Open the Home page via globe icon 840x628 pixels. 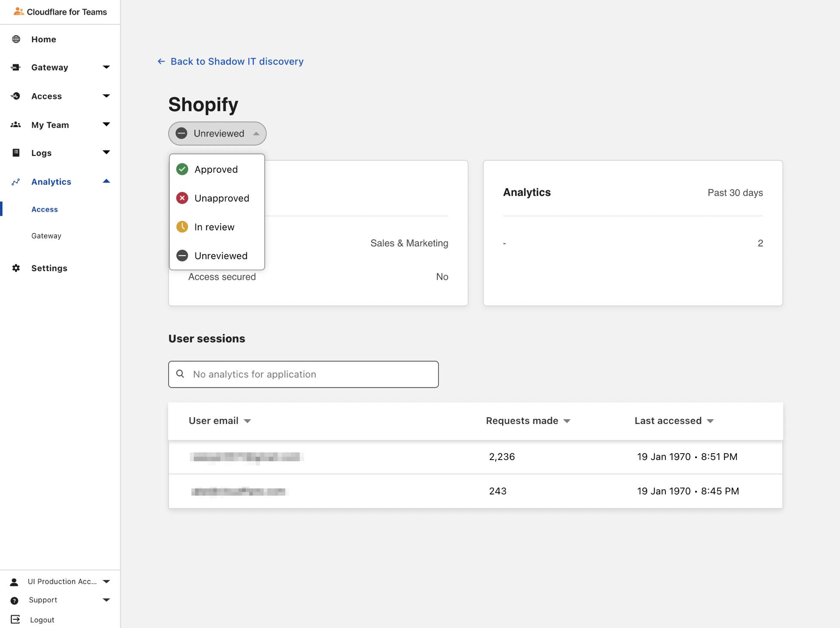coord(16,39)
